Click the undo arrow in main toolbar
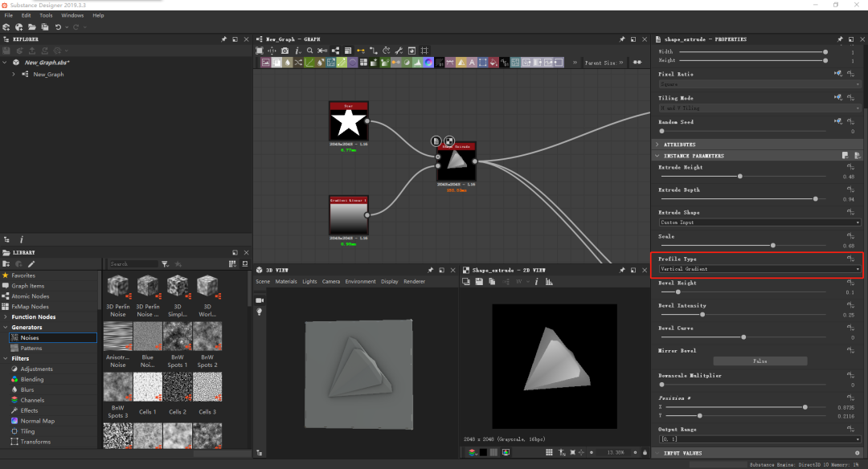This screenshot has height=469, width=868. 58,27
